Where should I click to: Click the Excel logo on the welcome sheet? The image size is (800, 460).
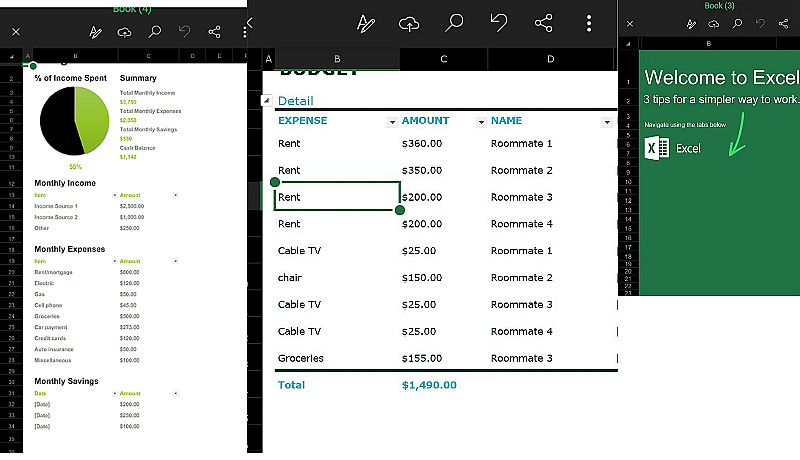coord(657,148)
